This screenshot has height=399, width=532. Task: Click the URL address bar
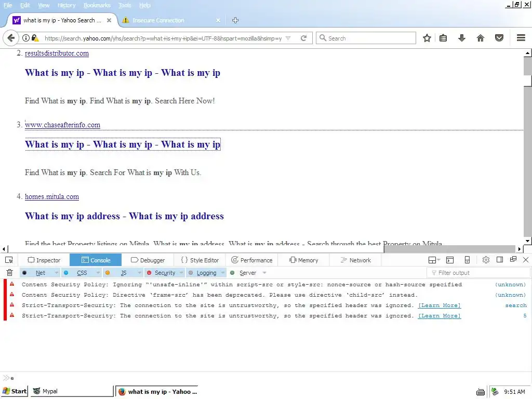click(163, 38)
